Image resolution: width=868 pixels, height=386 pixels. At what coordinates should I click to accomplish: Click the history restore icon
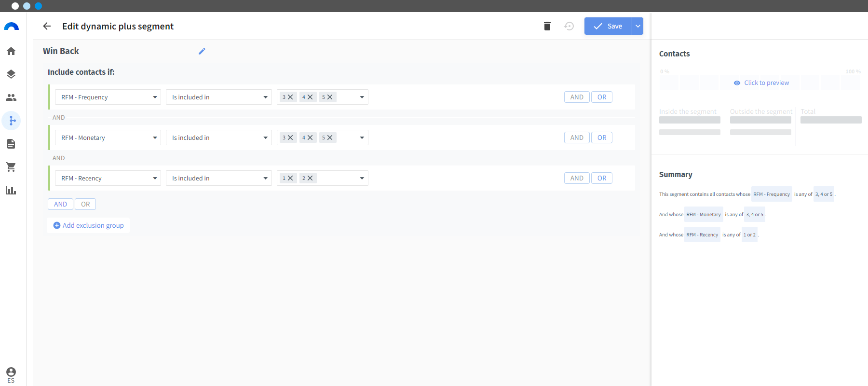click(569, 26)
